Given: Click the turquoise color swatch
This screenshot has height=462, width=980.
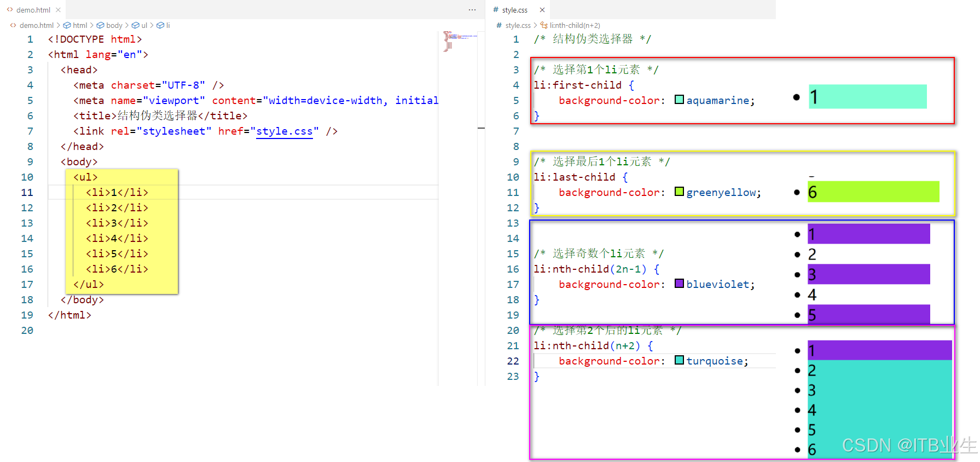Looking at the screenshot, I should (x=679, y=360).
